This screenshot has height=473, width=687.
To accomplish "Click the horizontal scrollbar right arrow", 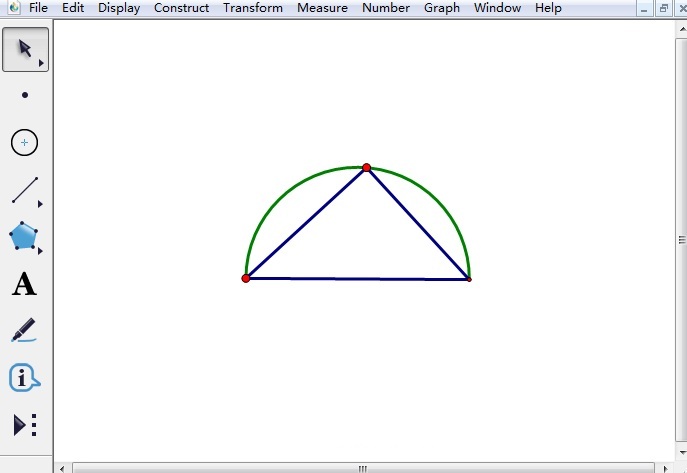I will (665, 469).
